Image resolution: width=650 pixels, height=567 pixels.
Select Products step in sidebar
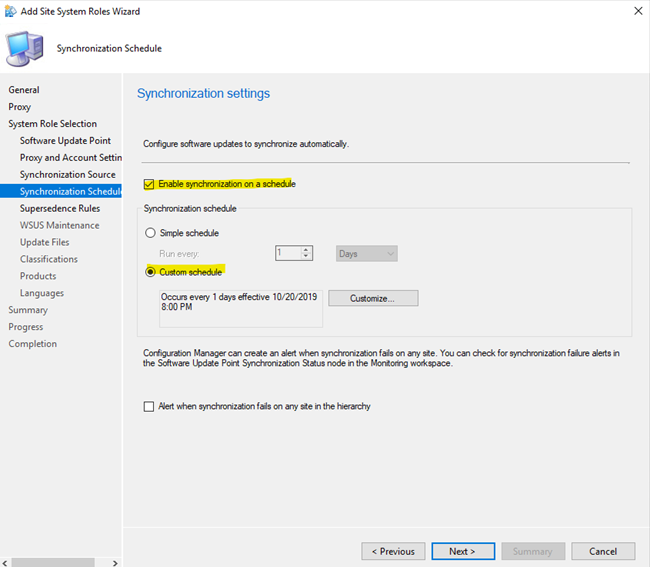point(38,276)
